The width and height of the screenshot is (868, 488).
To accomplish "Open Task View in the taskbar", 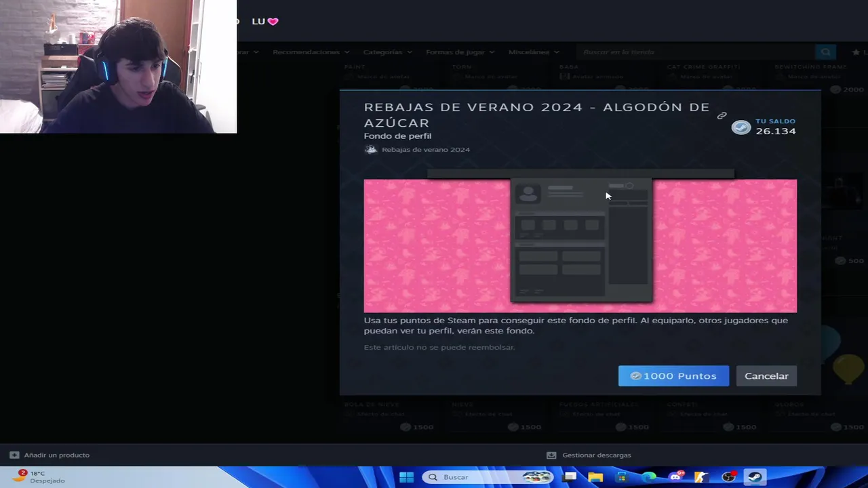I will 570,477.
